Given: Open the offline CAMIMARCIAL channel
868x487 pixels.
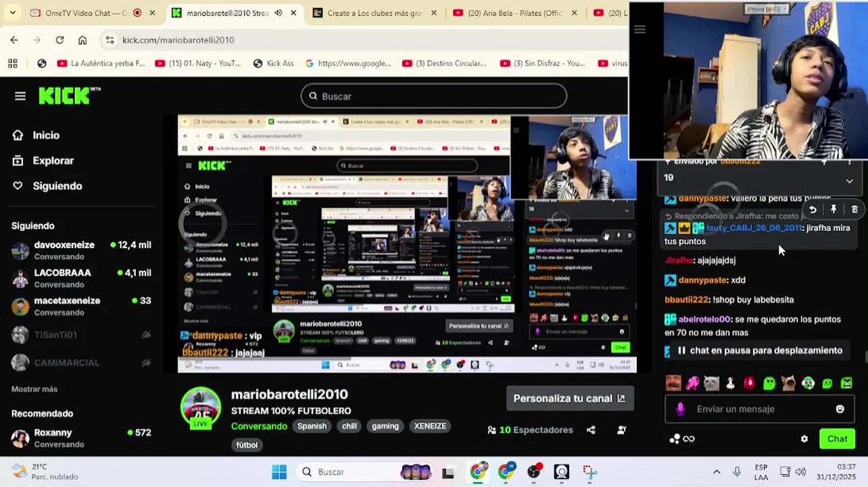Looking at the screenshot, I should 81,363.
